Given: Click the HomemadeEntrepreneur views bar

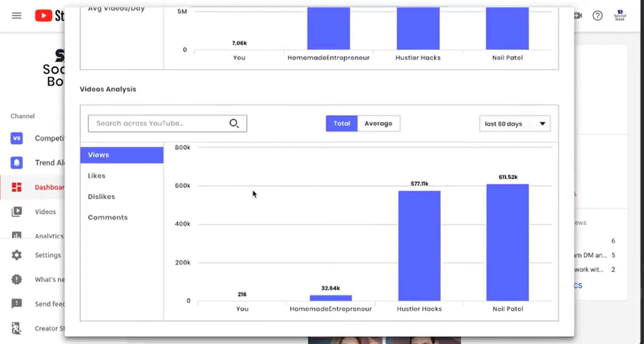Looking at the screenshot, I should pos(330,298).
